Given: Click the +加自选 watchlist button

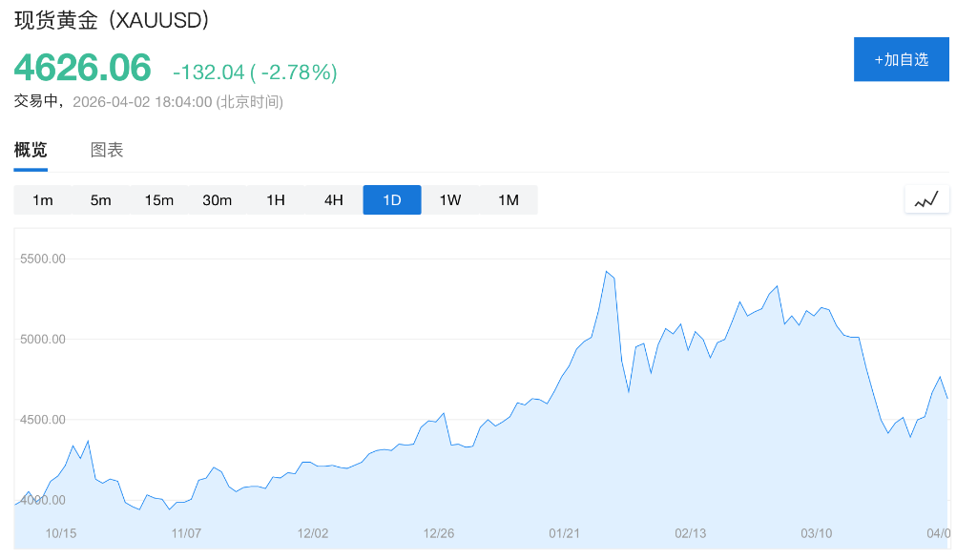Looking at the screenshot, I should click(901, 59).
